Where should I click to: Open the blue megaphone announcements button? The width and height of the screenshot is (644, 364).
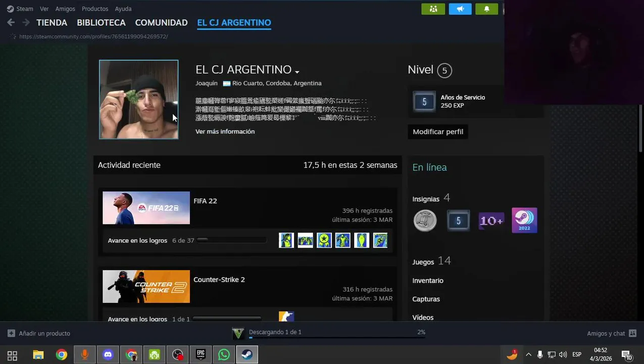(460, 9)
